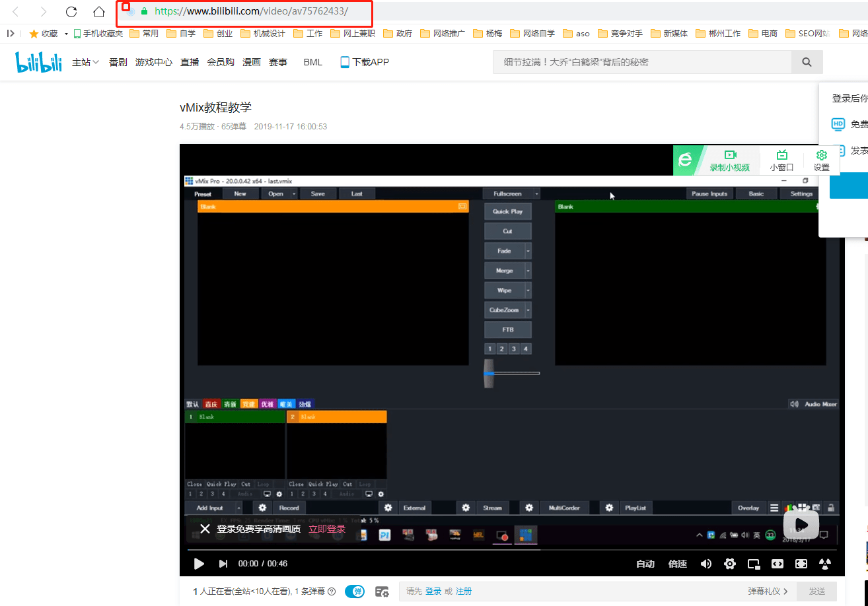Screen dimensions: 868x606
Task: Click the video title vMix教程教学
Action: click(x=215, y=108)
